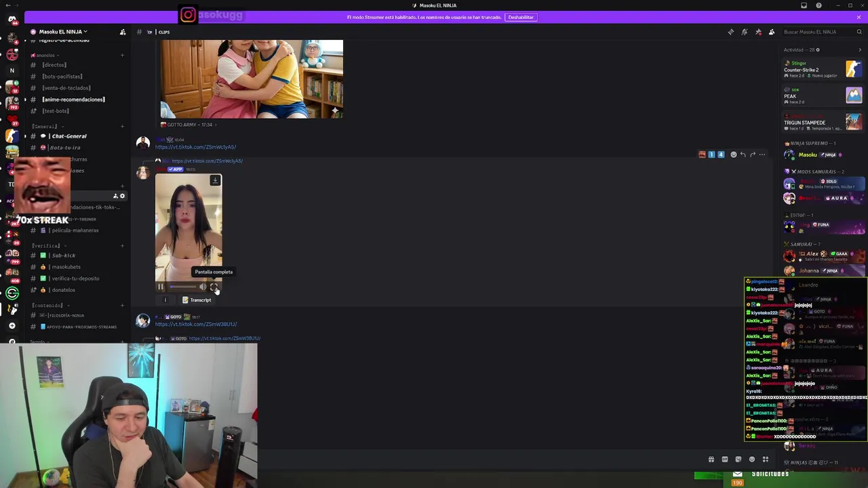Screen dimensions: 868x488
Task: Add a channel to the [General] category
Action: (x=123, y=127)
